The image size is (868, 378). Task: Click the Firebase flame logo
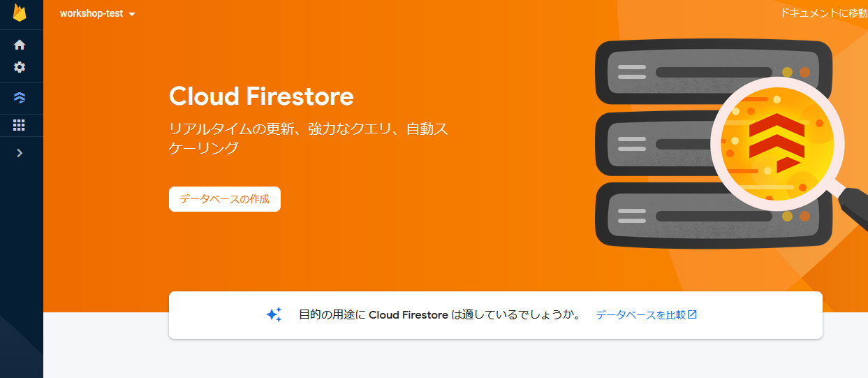click(x=20, y=13)
